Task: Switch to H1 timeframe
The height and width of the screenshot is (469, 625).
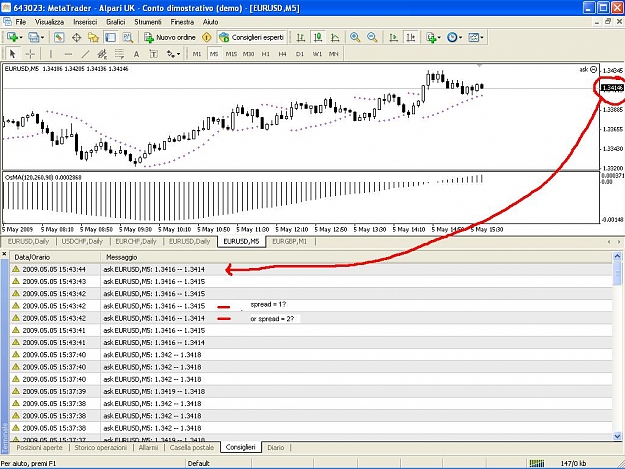Action: [265, 54]
